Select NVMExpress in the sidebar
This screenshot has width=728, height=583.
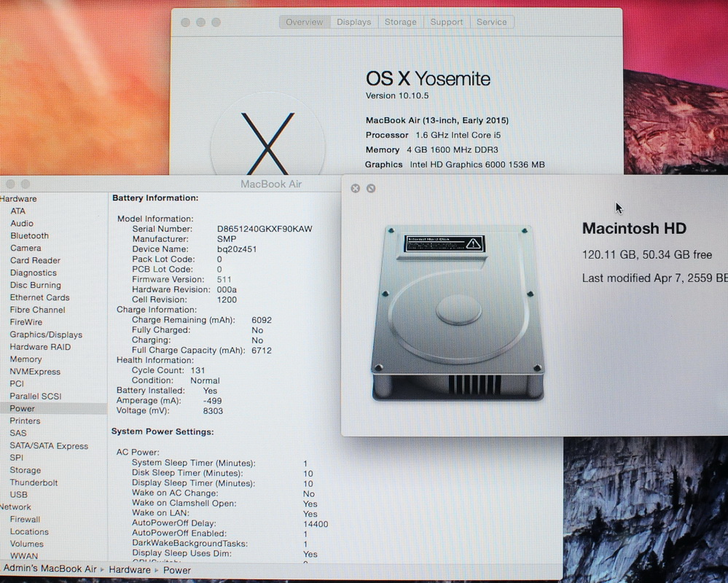(35, 372)
